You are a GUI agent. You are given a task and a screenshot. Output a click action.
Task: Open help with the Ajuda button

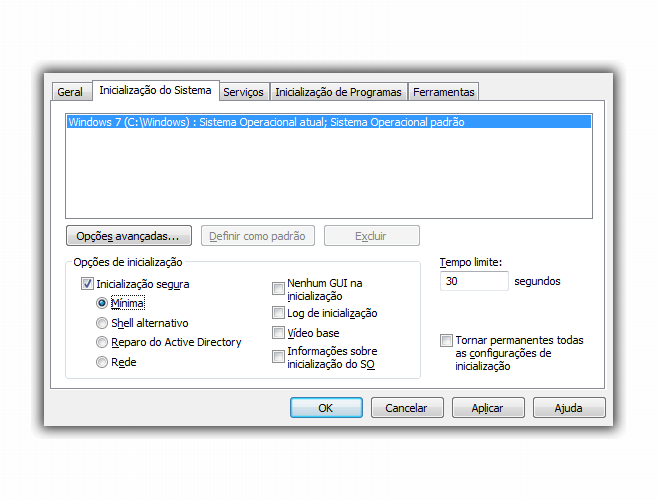click(x=569, y=408)
